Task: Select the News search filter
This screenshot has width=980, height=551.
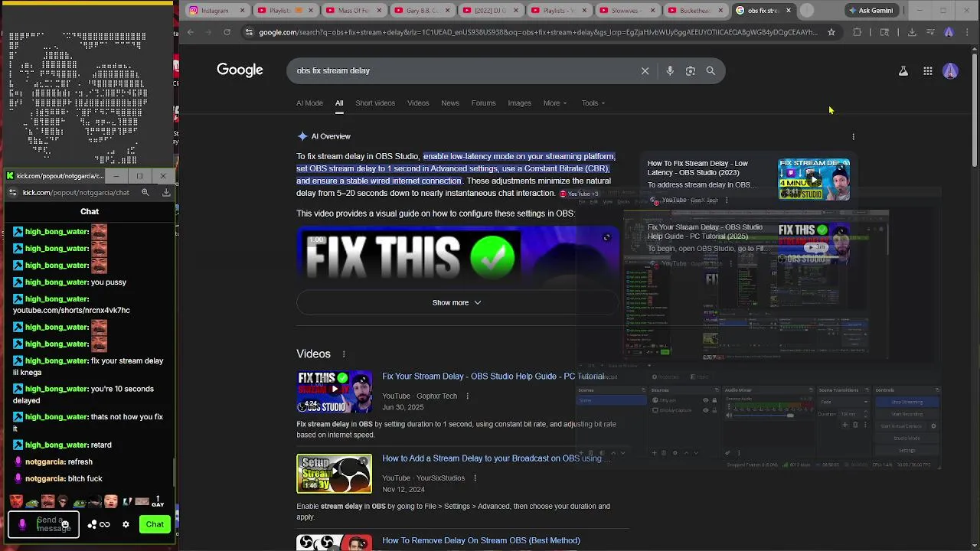Action: pos(450,103)
